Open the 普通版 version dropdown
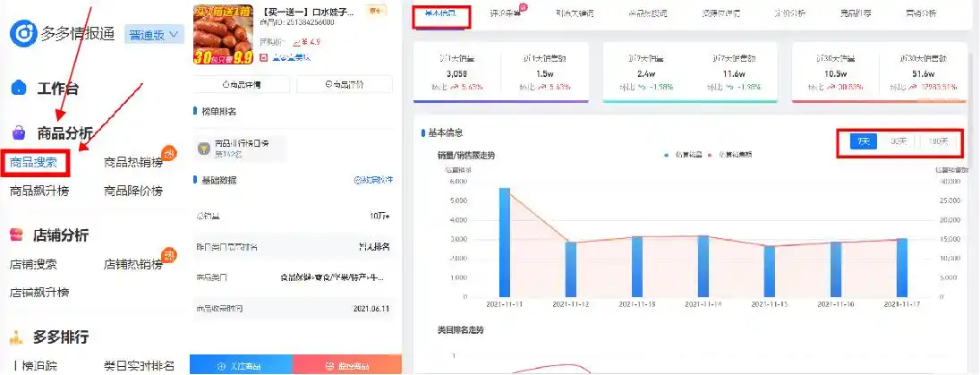Screen dimensions: 980x375 [155, 35]
